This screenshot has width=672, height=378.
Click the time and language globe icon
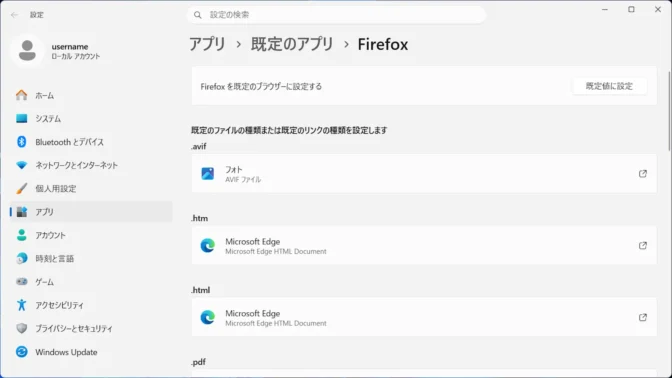coord(21,258)
